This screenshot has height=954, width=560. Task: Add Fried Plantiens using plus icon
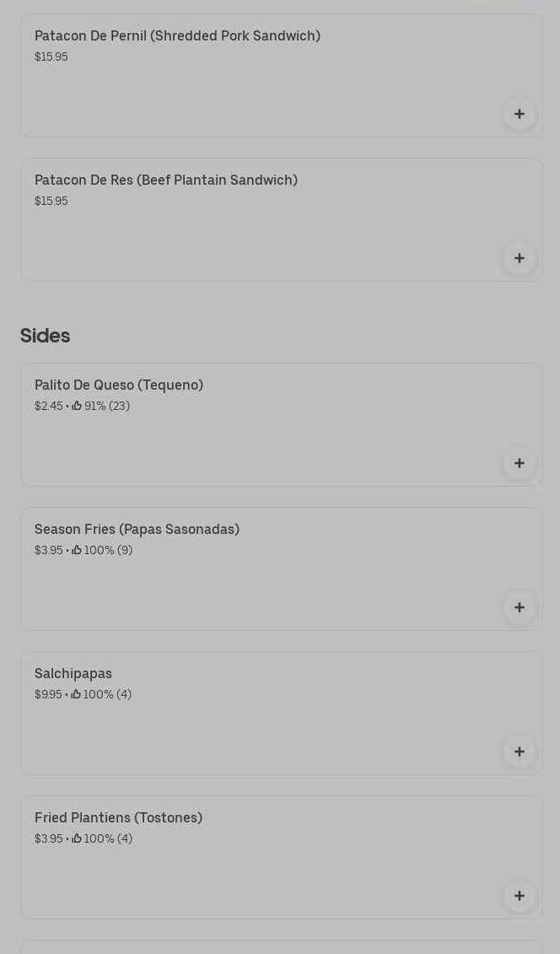(x=520, y=896)
